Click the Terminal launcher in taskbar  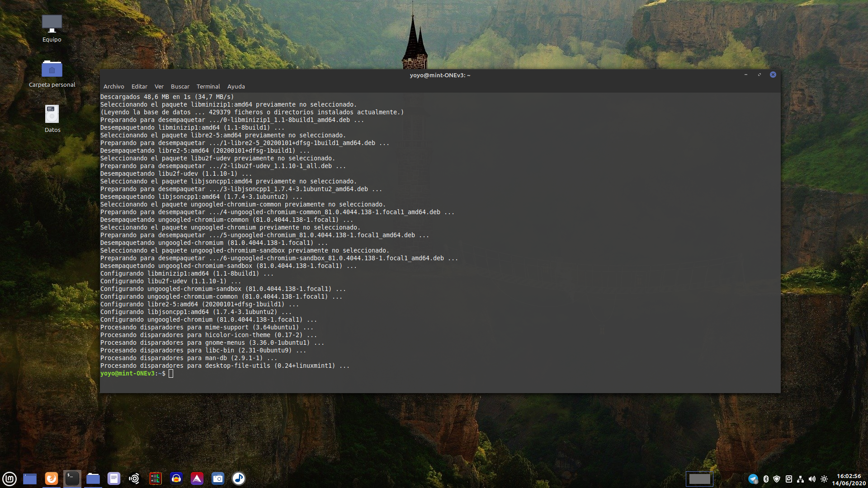[x=72, y=479]
